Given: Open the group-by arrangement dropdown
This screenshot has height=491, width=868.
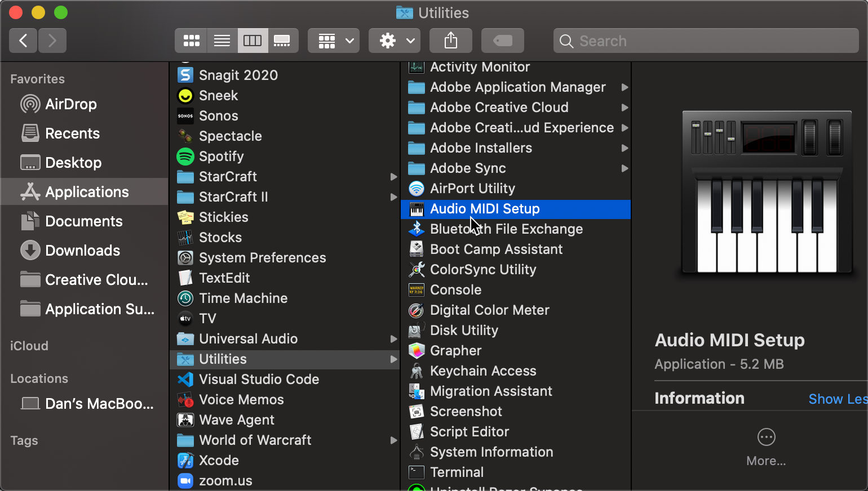Looking at the screenshot, I should pyautogui.click(x=334, y=41).
